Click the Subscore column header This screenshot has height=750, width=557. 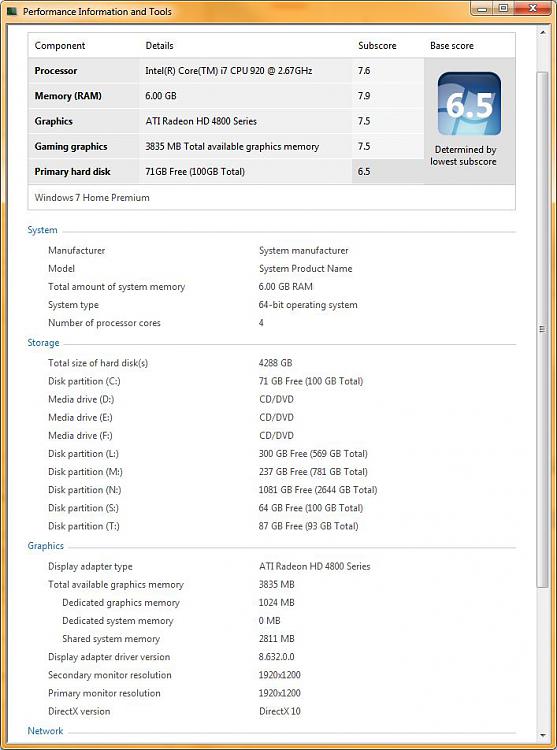[x=377, y=46]
